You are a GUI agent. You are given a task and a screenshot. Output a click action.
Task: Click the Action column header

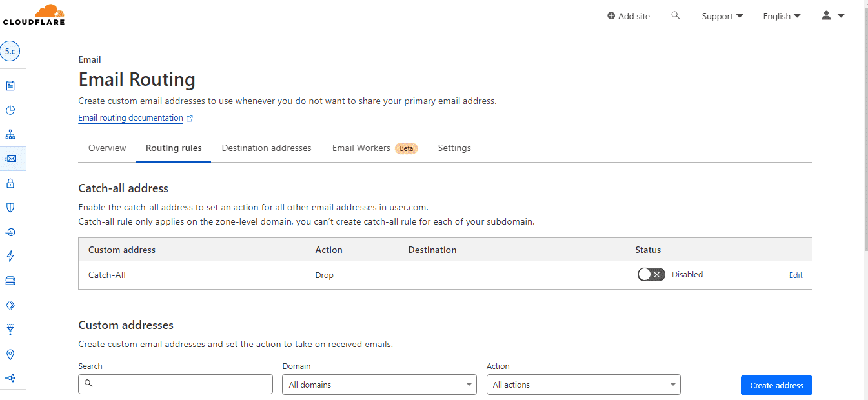[x=329, y=250]
